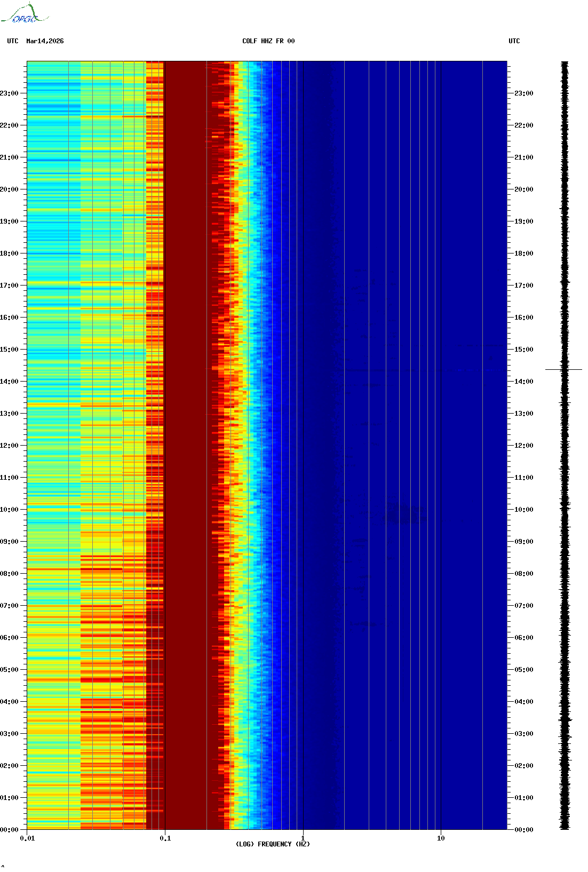The width and height of the screenshot is (588, 872).
Task: Click the 14:00 label on the right time axis
Action: (x=523, y=382)
